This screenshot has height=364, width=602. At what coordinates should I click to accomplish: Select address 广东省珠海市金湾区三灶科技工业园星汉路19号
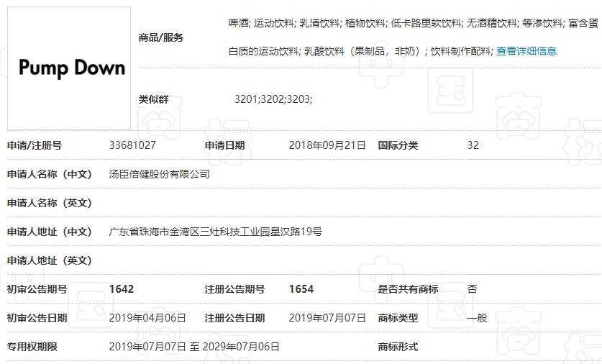coord(215,232)
